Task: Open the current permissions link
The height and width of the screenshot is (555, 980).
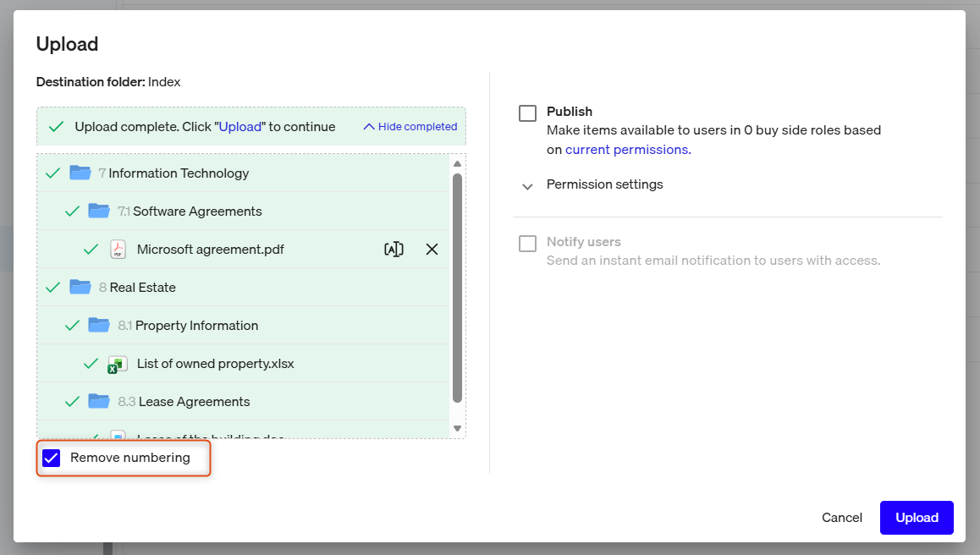Action: 628,150
